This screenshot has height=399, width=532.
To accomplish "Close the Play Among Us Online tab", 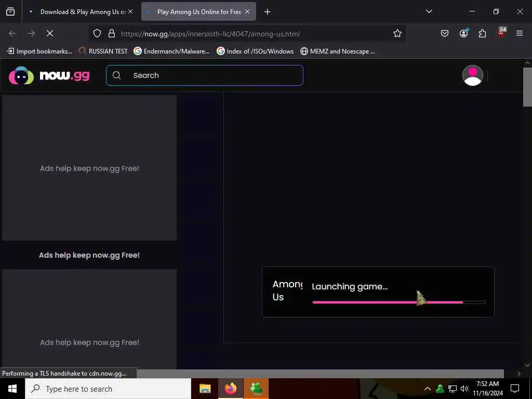I will [247, 11].
